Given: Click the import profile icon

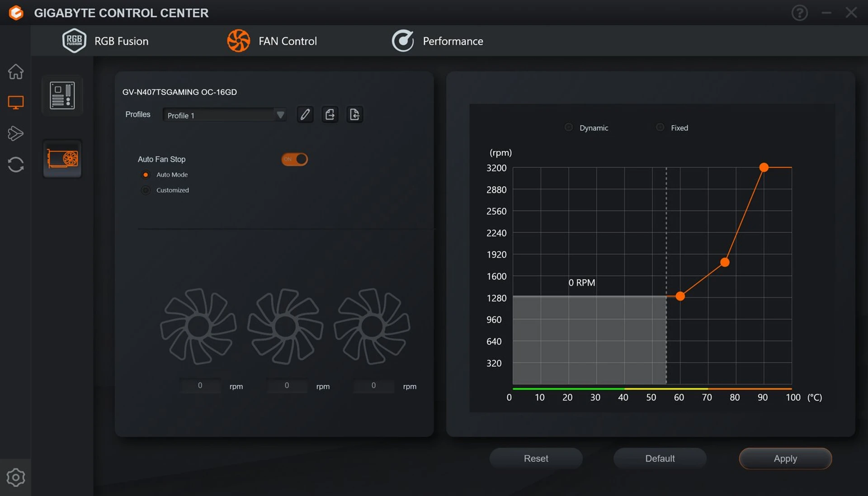Looking at the screenshot, I should [355, 114].
